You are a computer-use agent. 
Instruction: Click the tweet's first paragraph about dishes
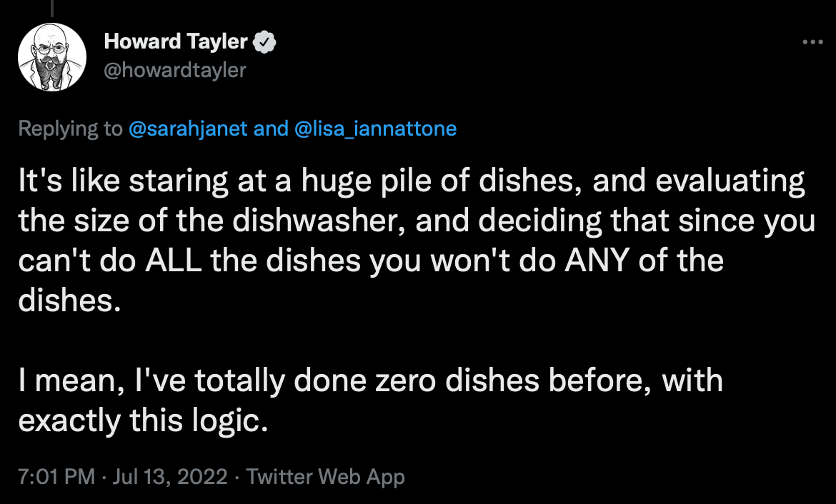[x=414, y=221]
